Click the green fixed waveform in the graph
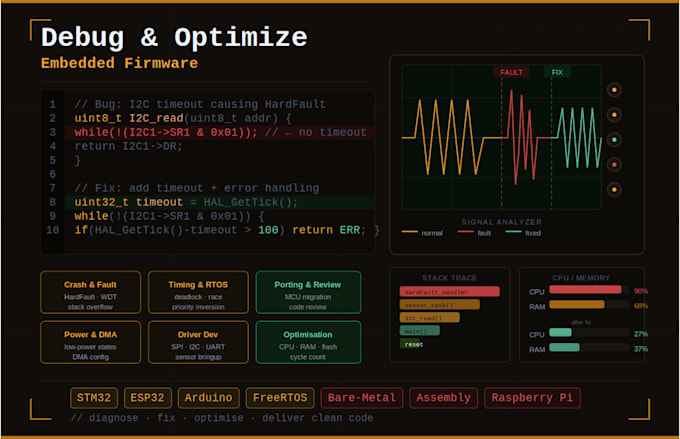Image resolution: width=680 pixels, height=439 pixels. click(x=578, y=137)
